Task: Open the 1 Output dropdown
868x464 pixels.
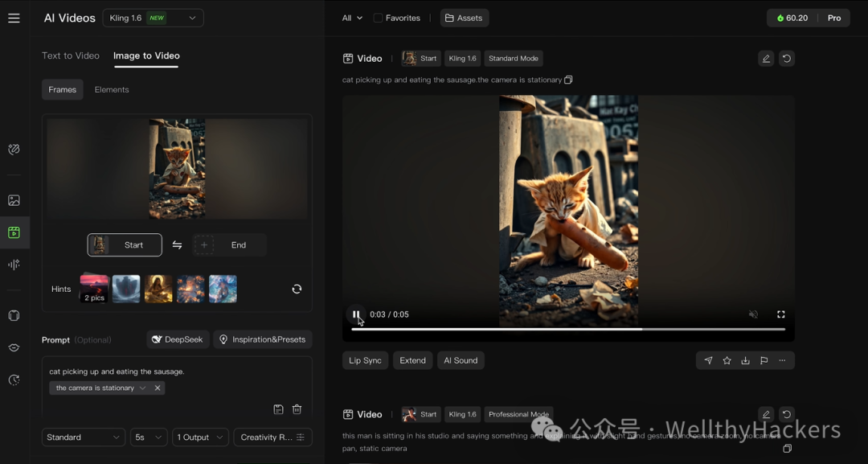Action: click(x=200, y=437)
